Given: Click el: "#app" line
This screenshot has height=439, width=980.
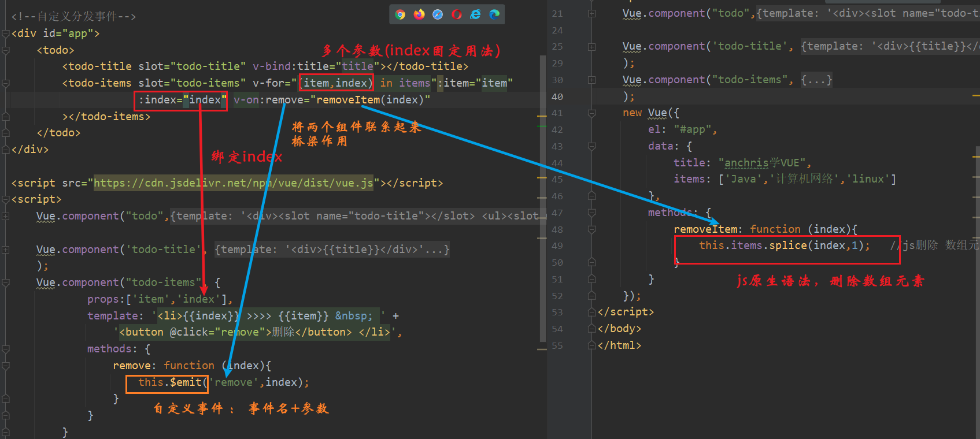Looking at the screenshot, I should [682, 129].
